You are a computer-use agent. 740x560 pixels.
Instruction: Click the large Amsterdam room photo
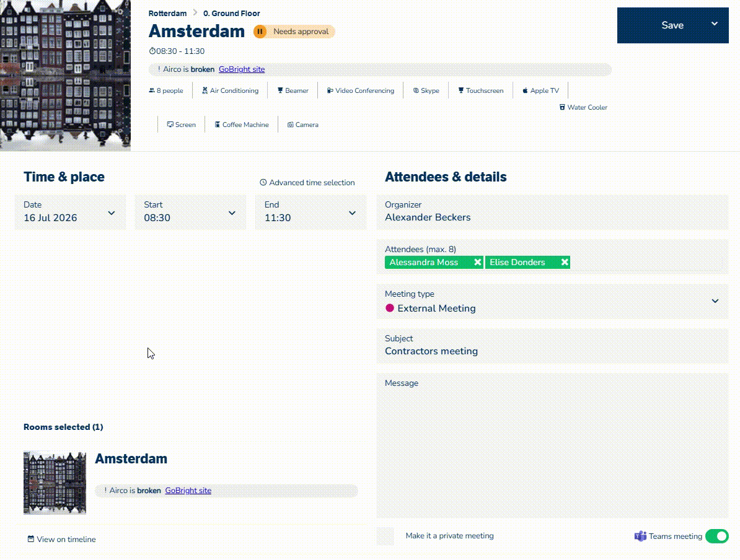pyautogui.click(x=65, y=76)
